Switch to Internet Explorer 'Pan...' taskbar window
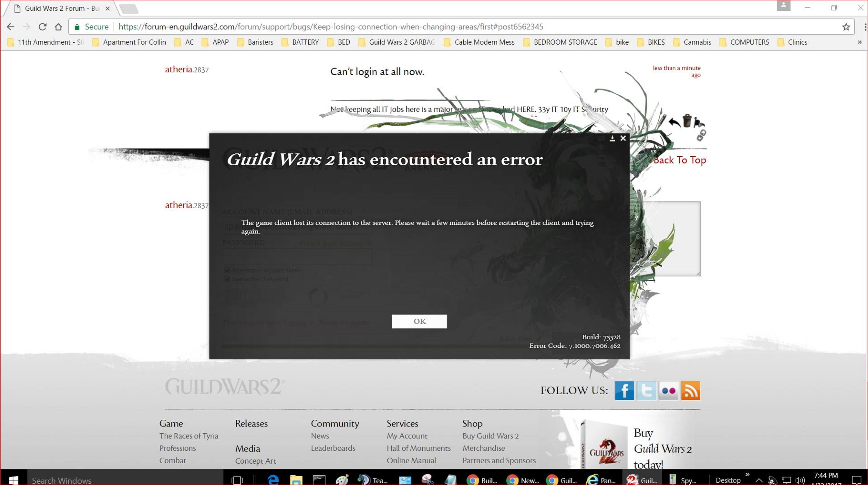This screenshot has height=485, width=868. pos(601,480)
